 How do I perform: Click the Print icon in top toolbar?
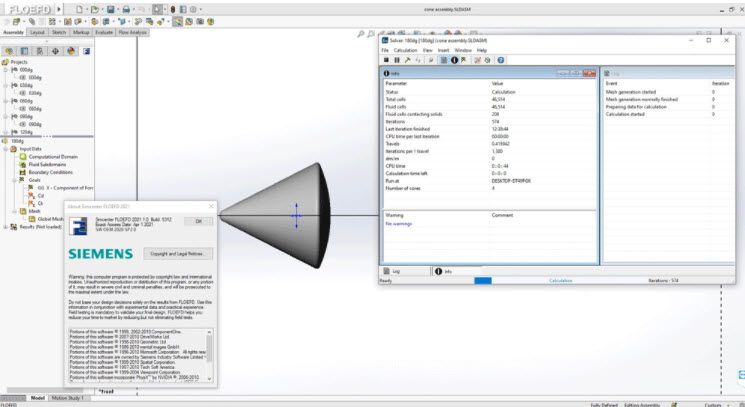pos(126,9)
